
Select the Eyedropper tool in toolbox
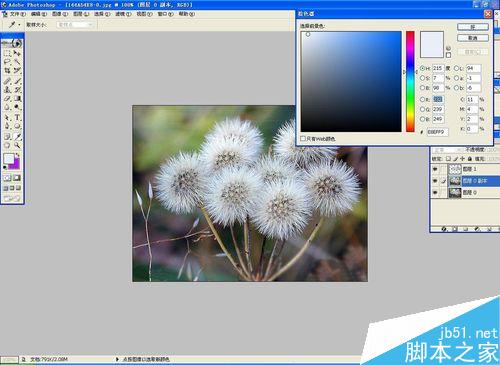click(17, 136)
